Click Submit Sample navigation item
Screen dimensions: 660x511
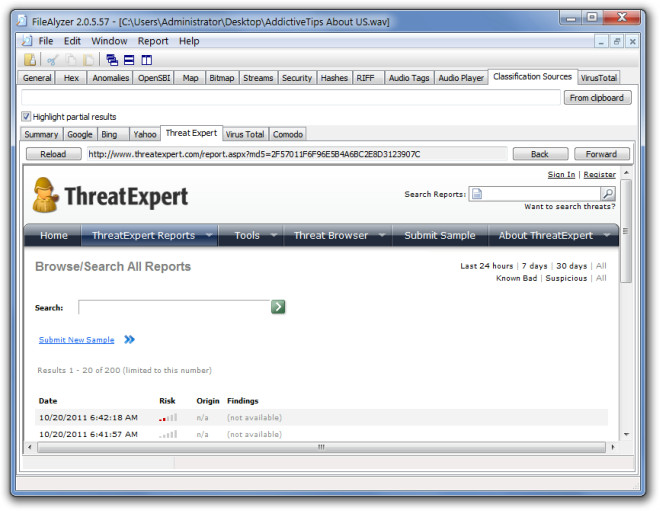pyautogui.click(x=440, y=235)
